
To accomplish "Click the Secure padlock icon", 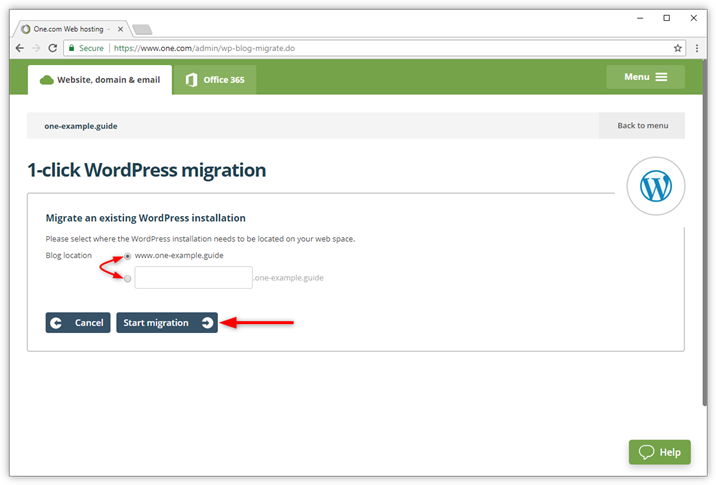I will 71,48.
